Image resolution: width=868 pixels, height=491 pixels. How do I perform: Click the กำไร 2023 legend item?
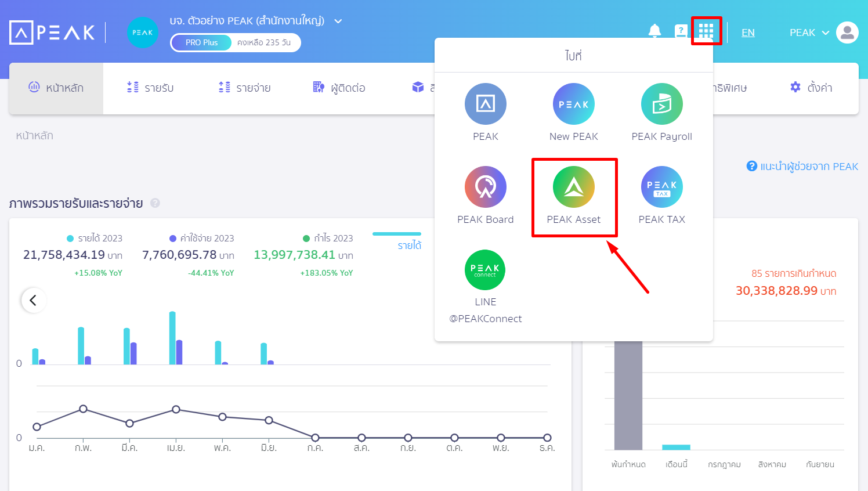point(328,238)
